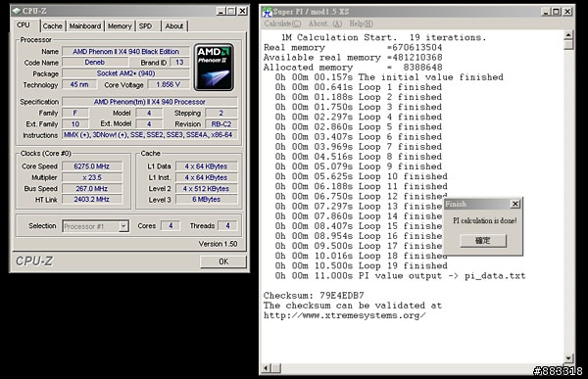This screenshot has width=588, height=379.
Task: Click the PI calculation is done message
Action: [484, 220]
